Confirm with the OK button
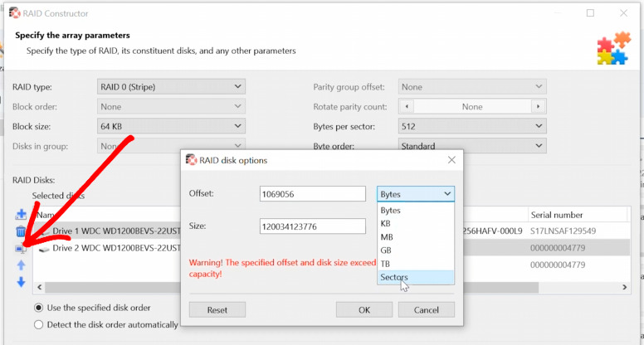 pyautogui.click(x=364, y=309)
